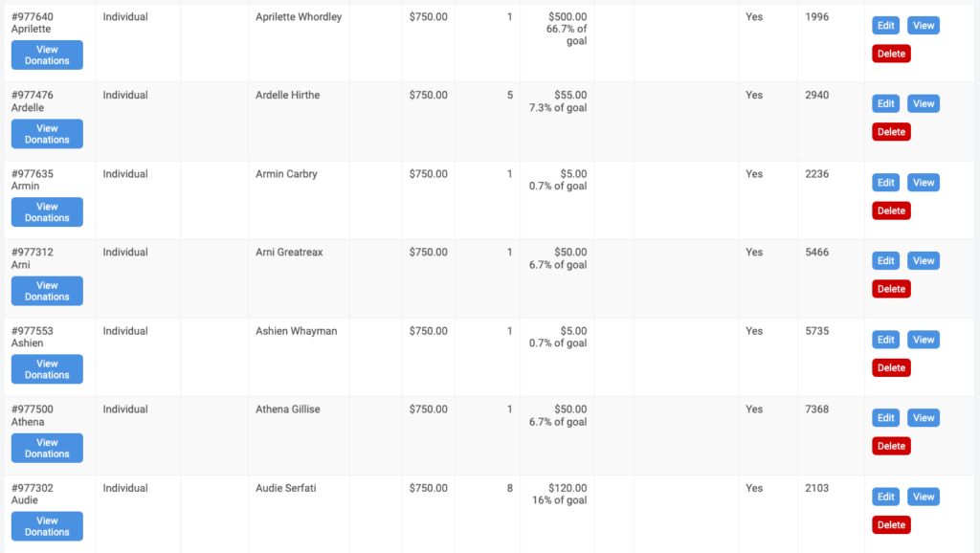Image resolution: width=980 pixels, height=553 pixels.
Task: Delete Aprilette Whordley's record
Action: [x=891, y=54]
